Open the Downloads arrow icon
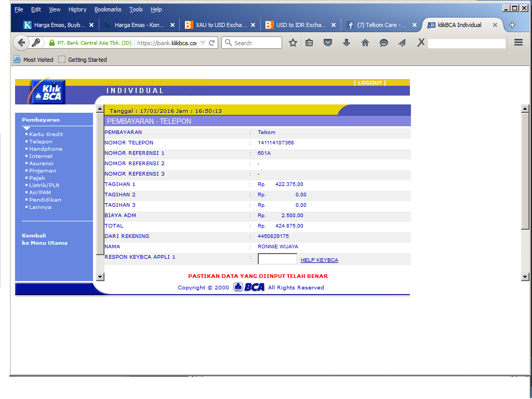 pyautogui.click(x=347, y=43)
